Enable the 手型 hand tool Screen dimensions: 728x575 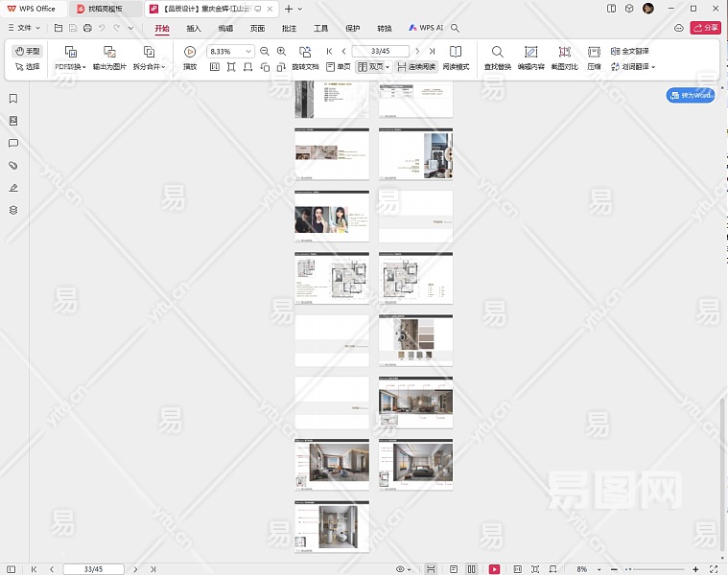tap(28, 51)
